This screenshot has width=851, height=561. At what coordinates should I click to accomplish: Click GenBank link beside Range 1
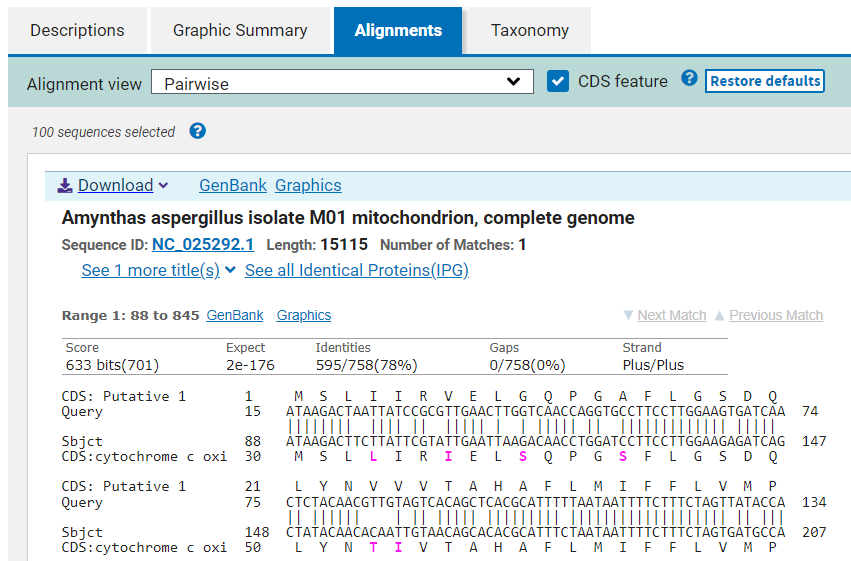point(235,315)
